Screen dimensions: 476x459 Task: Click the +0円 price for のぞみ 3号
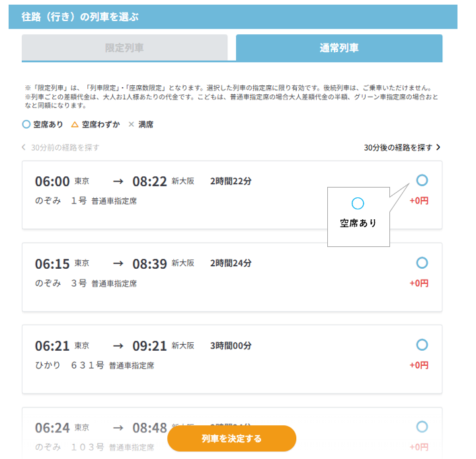coord(418,283)
